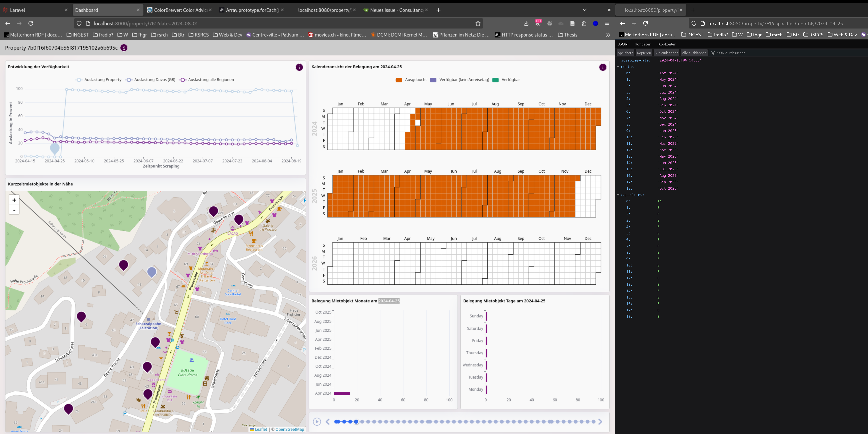Open Firefox downloads icon in toolbar

click(526, 23)
